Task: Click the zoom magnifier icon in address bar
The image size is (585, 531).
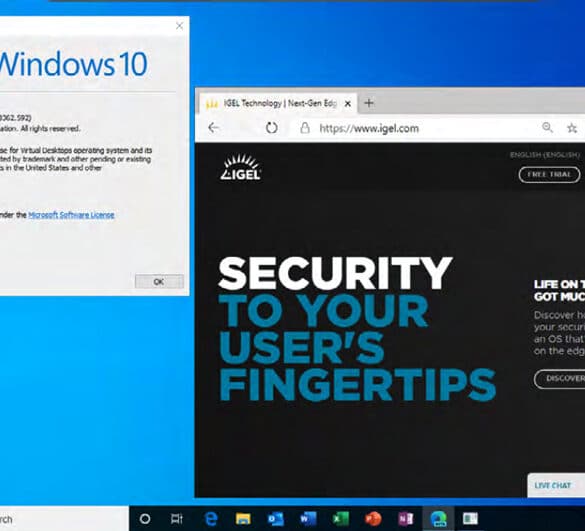Action: click(547, 128)
